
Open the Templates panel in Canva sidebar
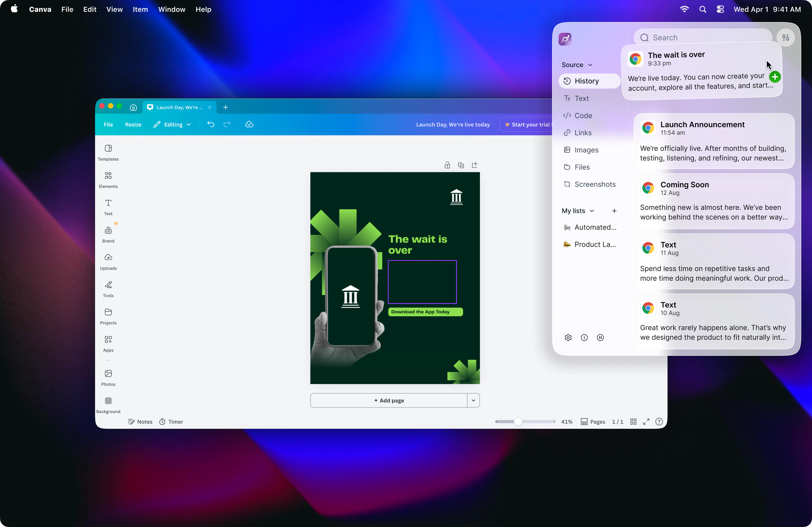(x=108, y=152)
